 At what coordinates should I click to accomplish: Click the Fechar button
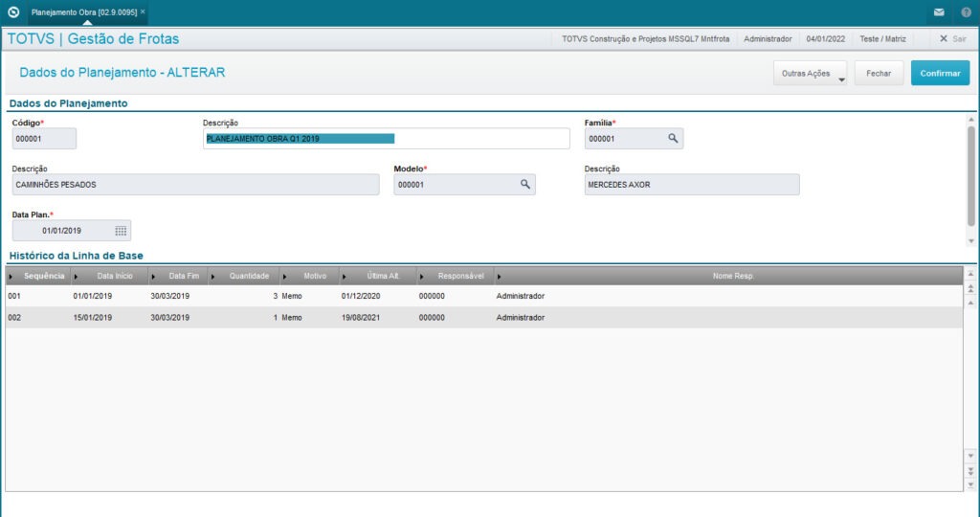[x=879, y=73]
